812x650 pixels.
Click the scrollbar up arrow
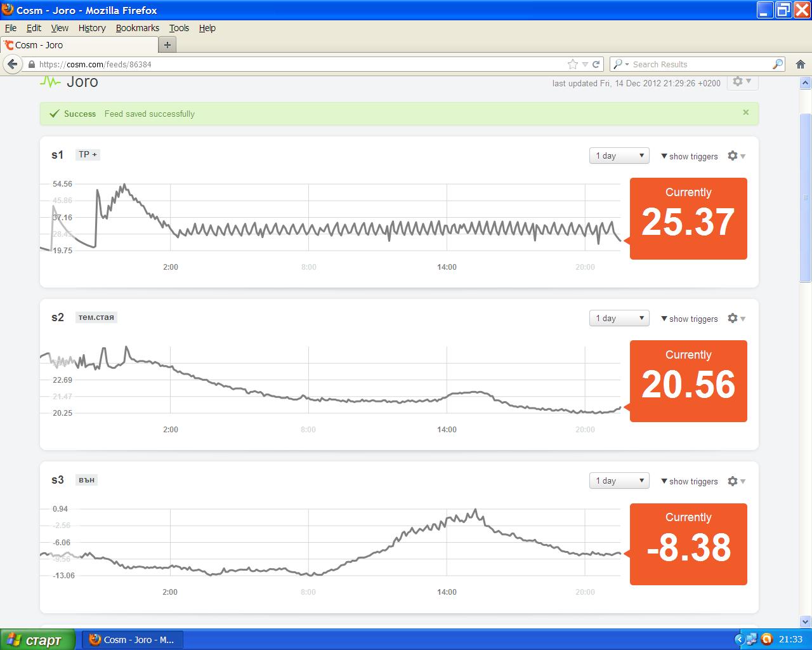click(x=806, y=83)
